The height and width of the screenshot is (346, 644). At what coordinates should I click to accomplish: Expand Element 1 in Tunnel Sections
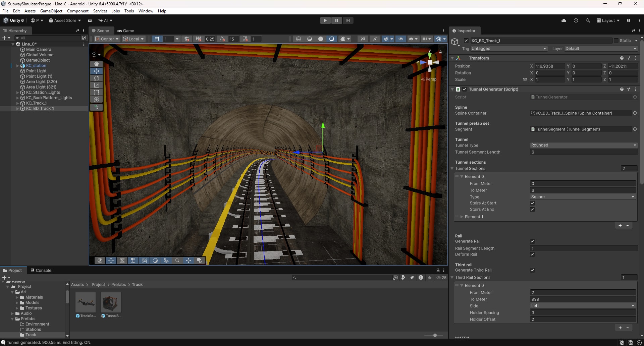462,217
